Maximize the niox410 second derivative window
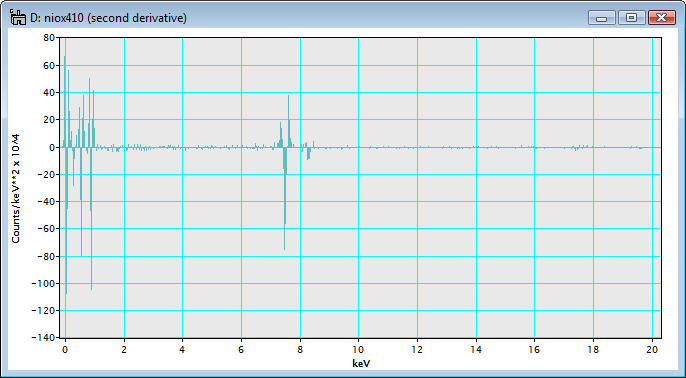Viewport: 686px width, 378px height. point(631,18)
